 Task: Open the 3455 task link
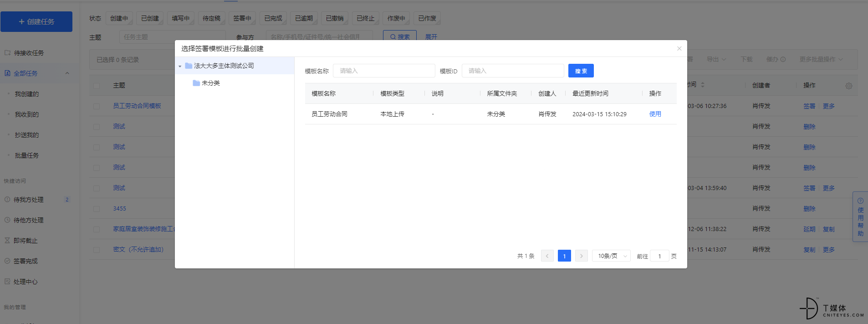[119, 208]
